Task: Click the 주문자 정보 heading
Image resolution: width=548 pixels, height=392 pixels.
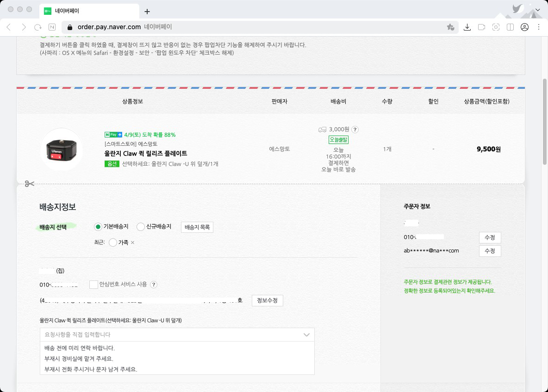Action: [x=417, y=206]
